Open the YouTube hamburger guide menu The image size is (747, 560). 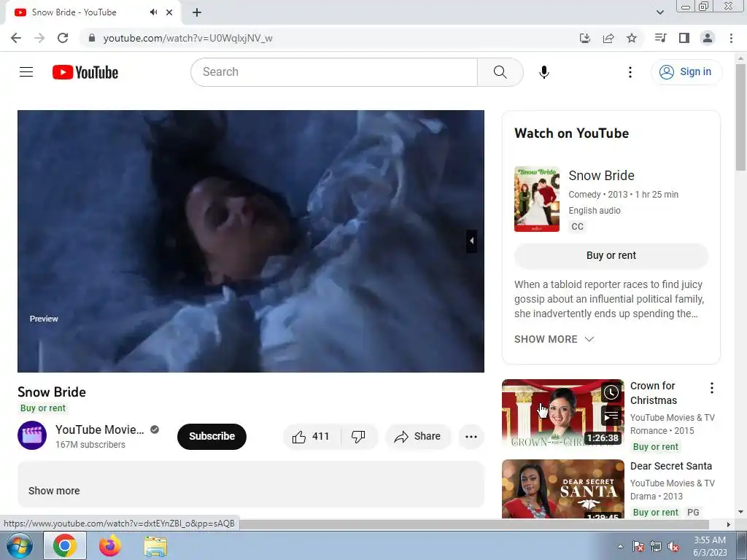point(26,72)
